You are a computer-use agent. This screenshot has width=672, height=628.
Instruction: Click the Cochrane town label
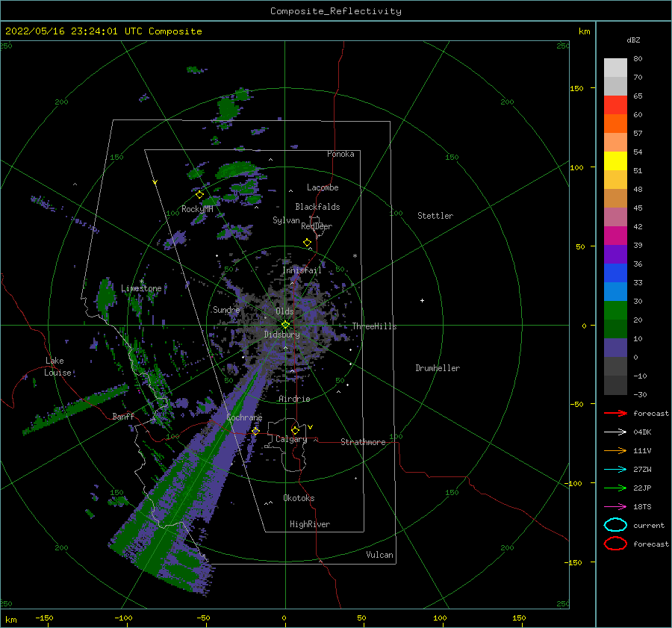tap(244, 417)
